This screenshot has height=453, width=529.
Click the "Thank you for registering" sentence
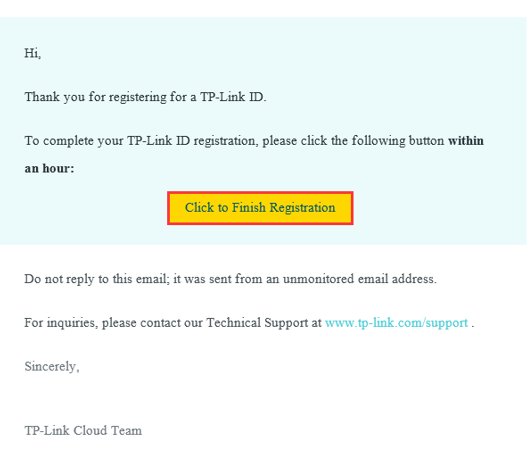tap(145, 97)
